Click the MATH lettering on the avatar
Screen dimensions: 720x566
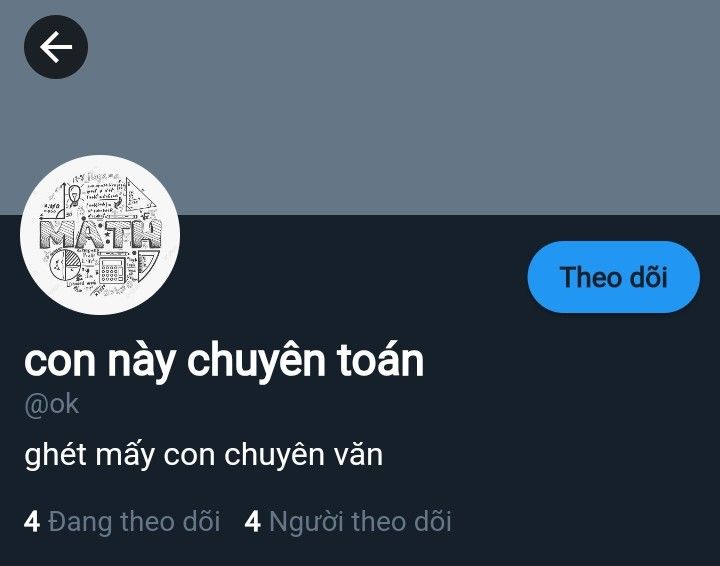101,234
